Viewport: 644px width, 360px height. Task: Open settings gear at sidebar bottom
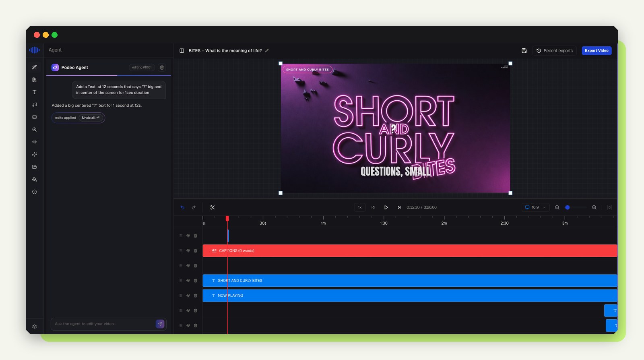[x=35, y=327]
